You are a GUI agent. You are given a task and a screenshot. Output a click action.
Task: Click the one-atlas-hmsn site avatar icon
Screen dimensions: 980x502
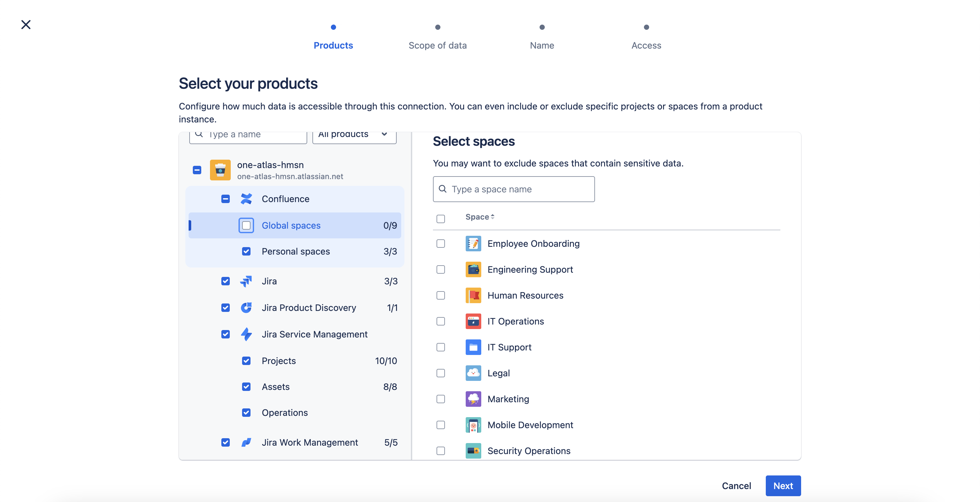[220, 170]
